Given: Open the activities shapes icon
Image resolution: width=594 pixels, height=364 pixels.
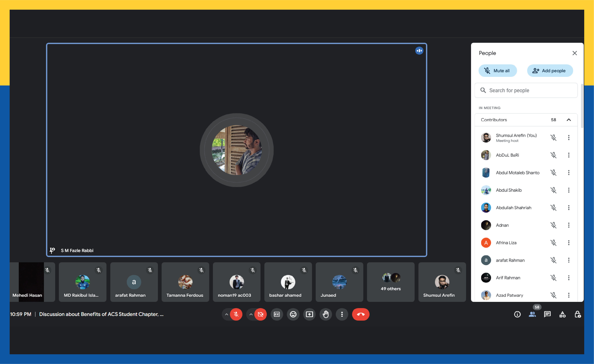Looking at the screenshot, I should (562, 314).
